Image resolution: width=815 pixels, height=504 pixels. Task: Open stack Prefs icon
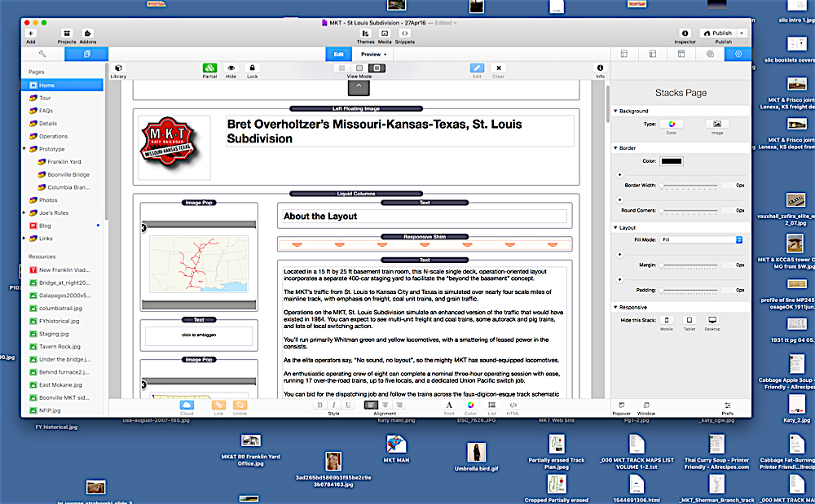728,405
